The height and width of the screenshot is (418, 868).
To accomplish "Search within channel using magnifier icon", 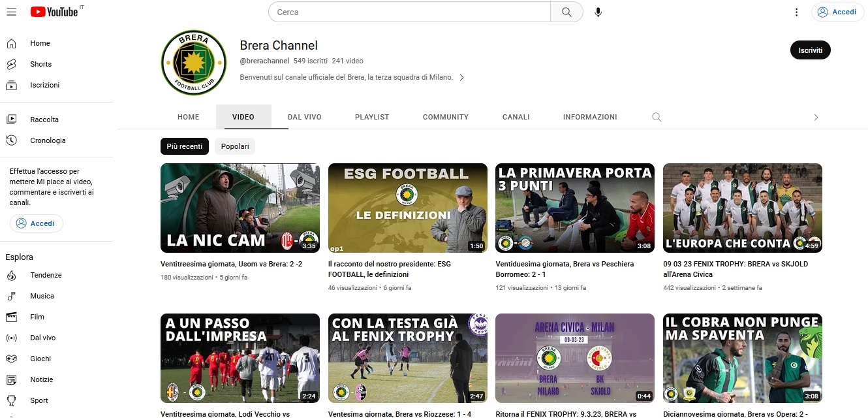I will (x=657, y=118).
